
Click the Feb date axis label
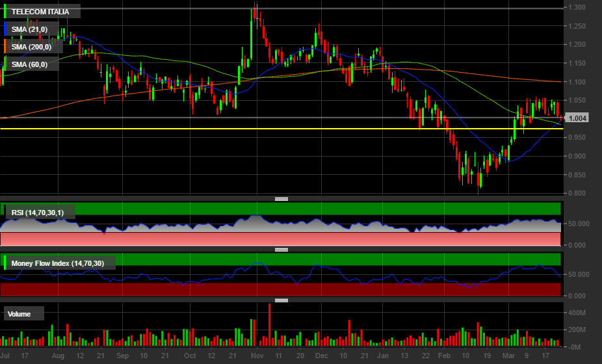click(x=444, y=356)
